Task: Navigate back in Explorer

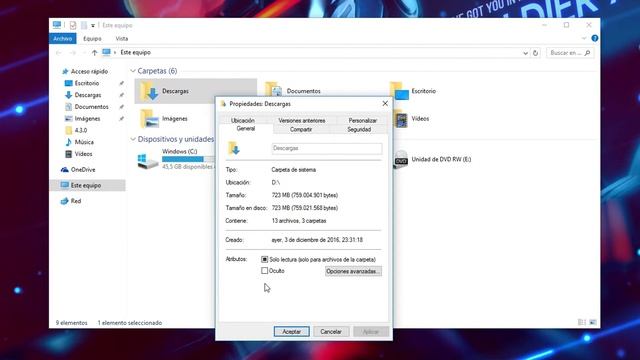Action: 59,53
